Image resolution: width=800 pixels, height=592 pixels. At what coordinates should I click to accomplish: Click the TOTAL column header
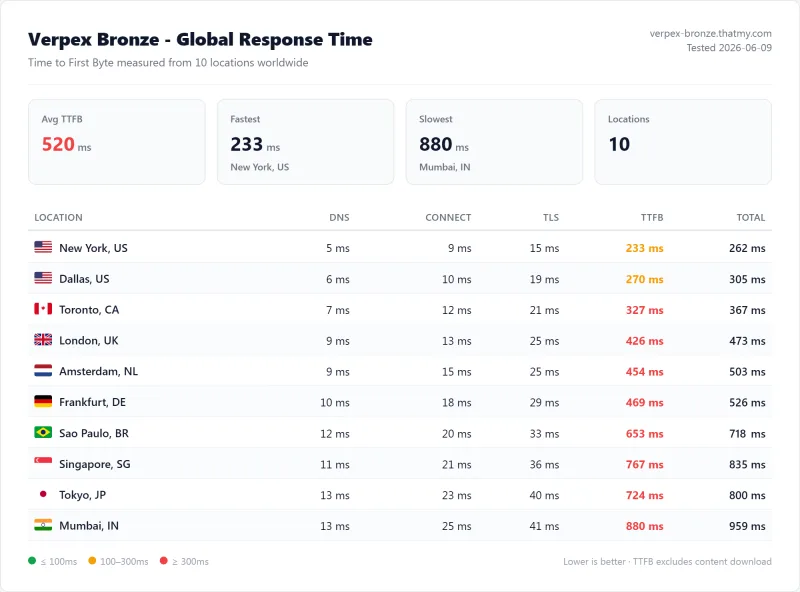751,217
